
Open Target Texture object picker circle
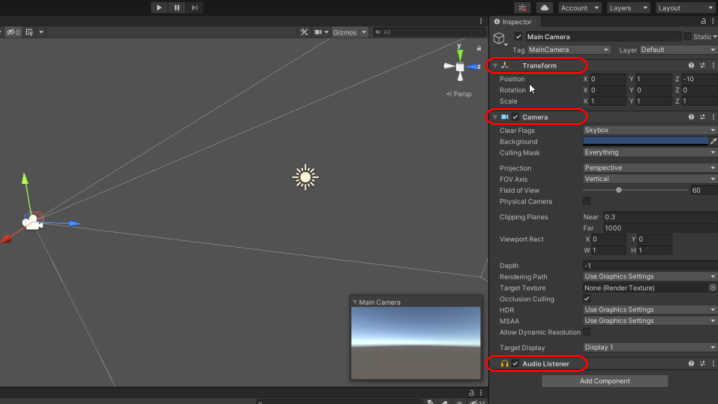(713, 288)
